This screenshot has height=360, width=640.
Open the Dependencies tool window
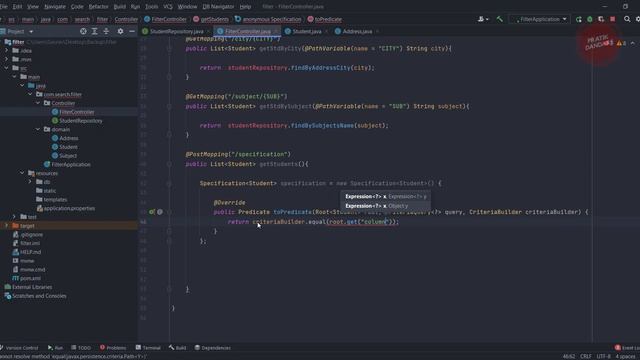point(212,348)
